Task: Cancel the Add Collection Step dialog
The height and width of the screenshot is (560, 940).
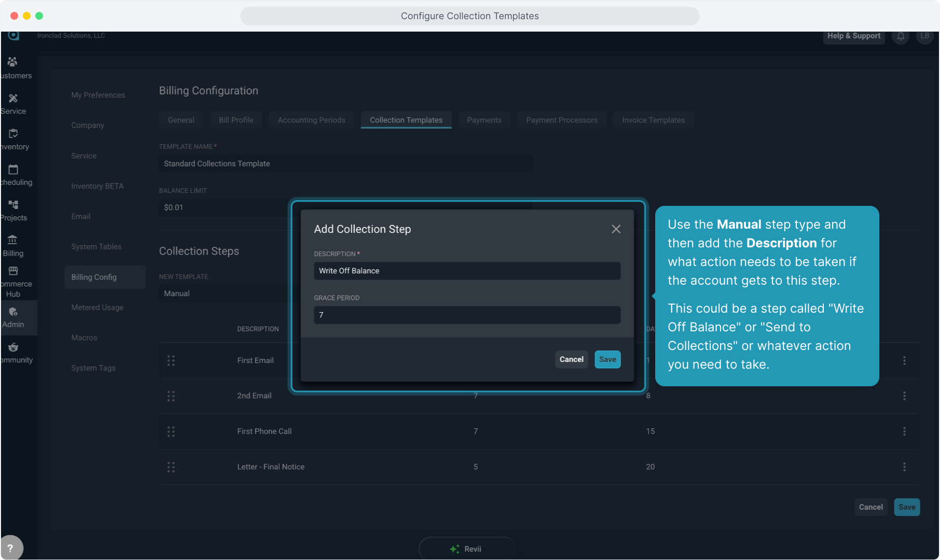Action: coord(571,359)
